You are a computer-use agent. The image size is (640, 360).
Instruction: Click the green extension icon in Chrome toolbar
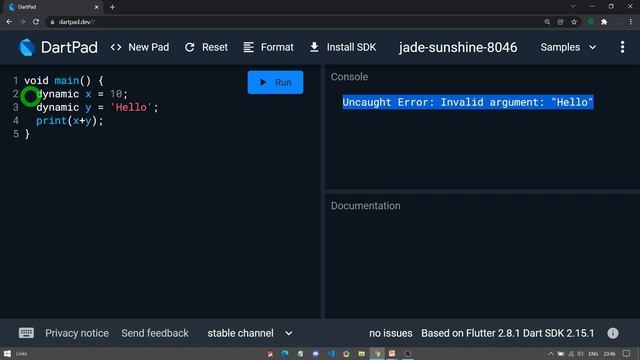tap(591, 22)
